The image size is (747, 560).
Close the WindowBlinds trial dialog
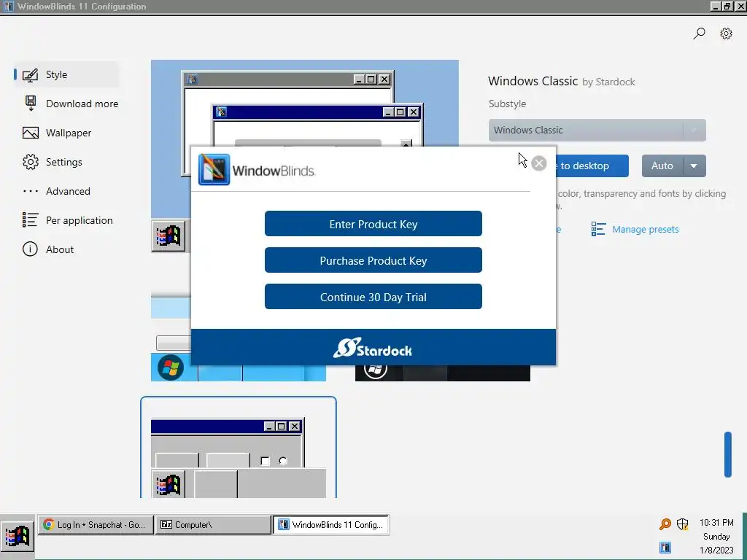coord(539,163)
